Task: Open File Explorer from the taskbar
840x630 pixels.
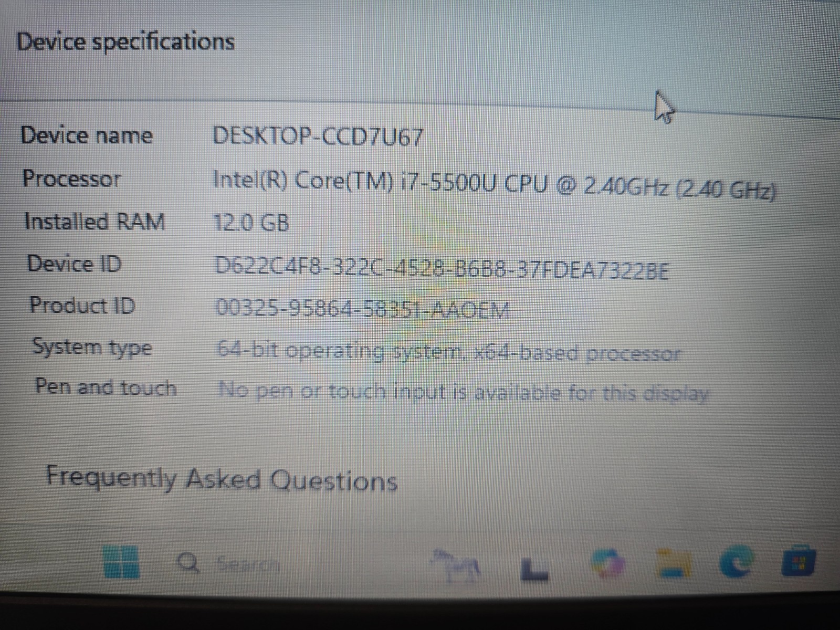Action: (x=675, y=563)
